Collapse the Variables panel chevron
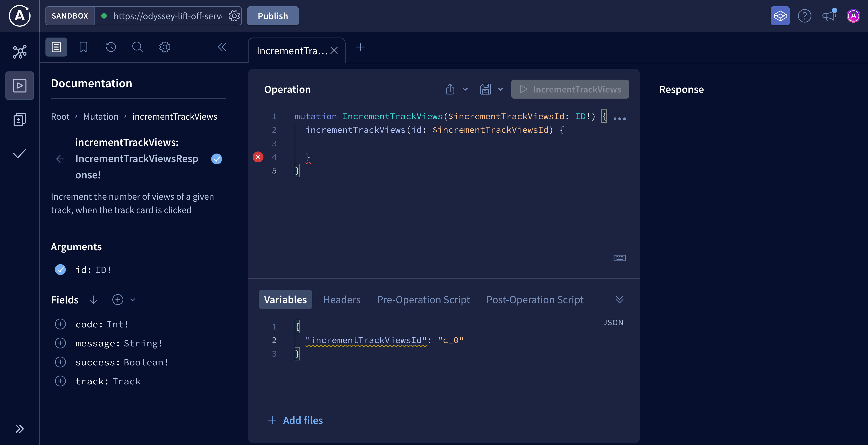The height and width of the screenshot is (445, 868). (x=619, y=299)
